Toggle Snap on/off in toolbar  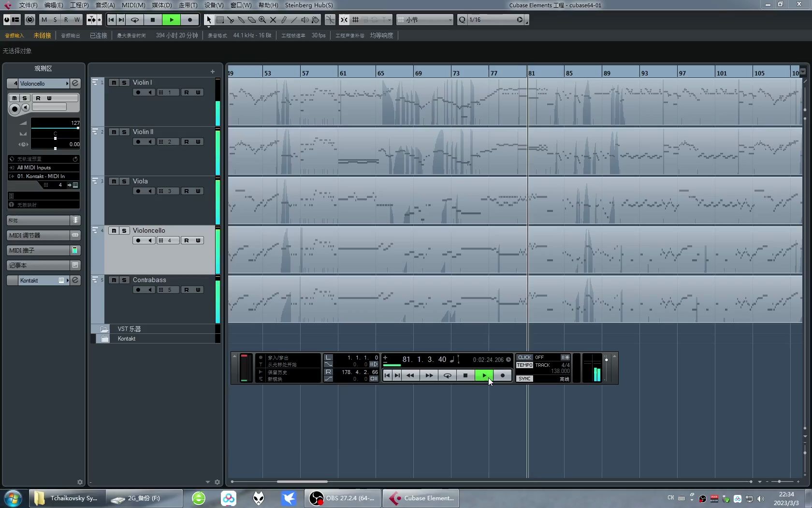click(344, 20)
